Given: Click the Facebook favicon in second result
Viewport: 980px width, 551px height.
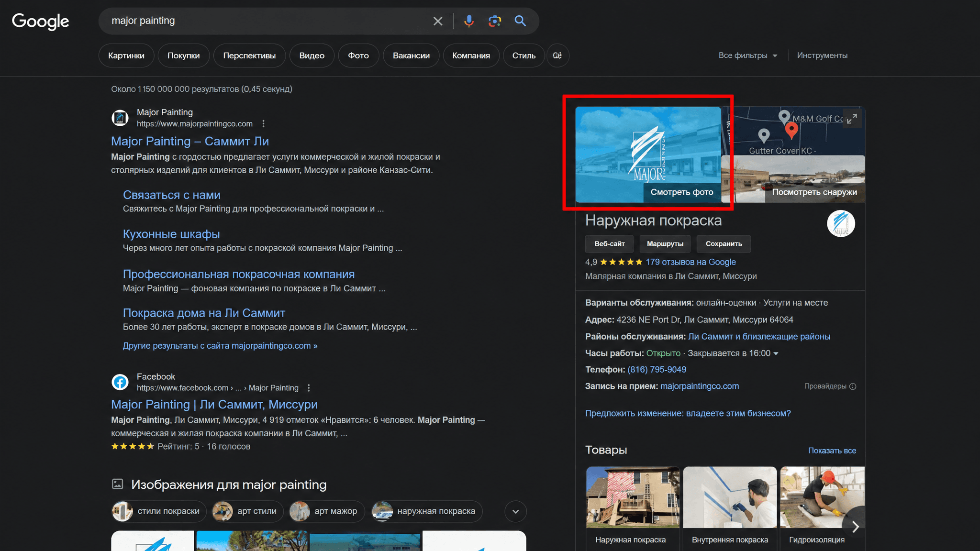Looking at the screenshot, I should click(x=120, y=382).
